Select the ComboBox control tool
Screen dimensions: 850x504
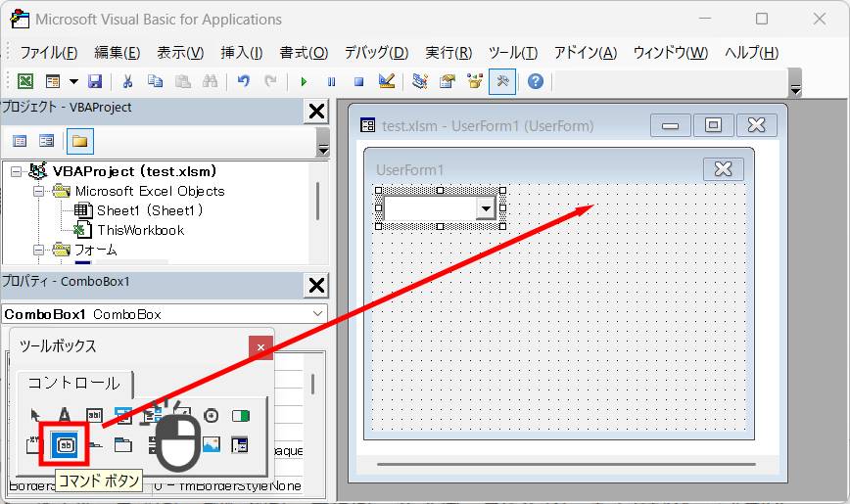(123, 416)
